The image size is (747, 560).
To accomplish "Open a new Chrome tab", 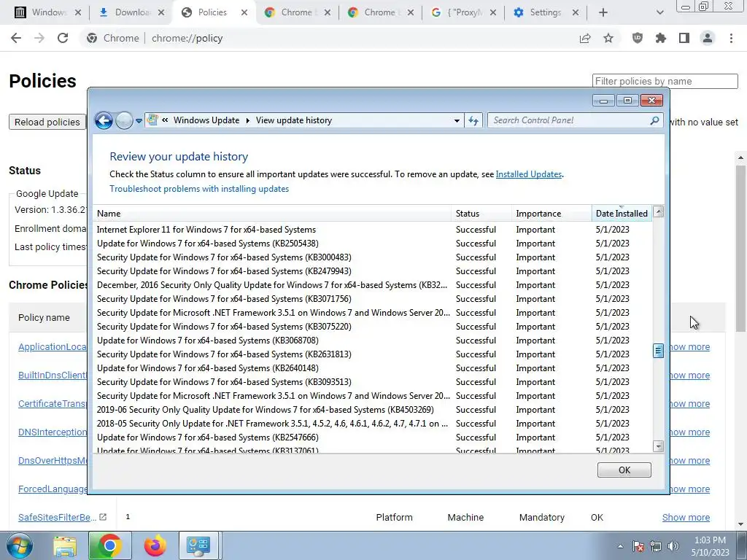I will 603,12.
